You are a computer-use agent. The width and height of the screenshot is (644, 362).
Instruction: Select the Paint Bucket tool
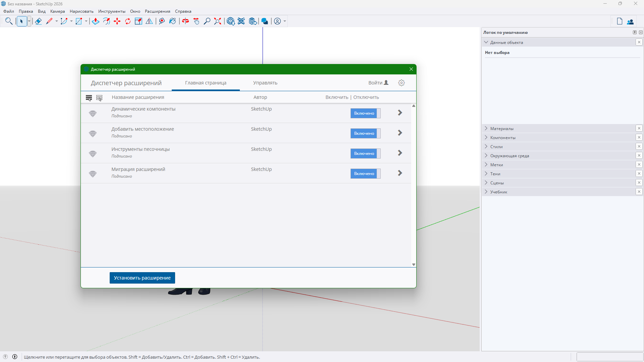tap(172, 21)
